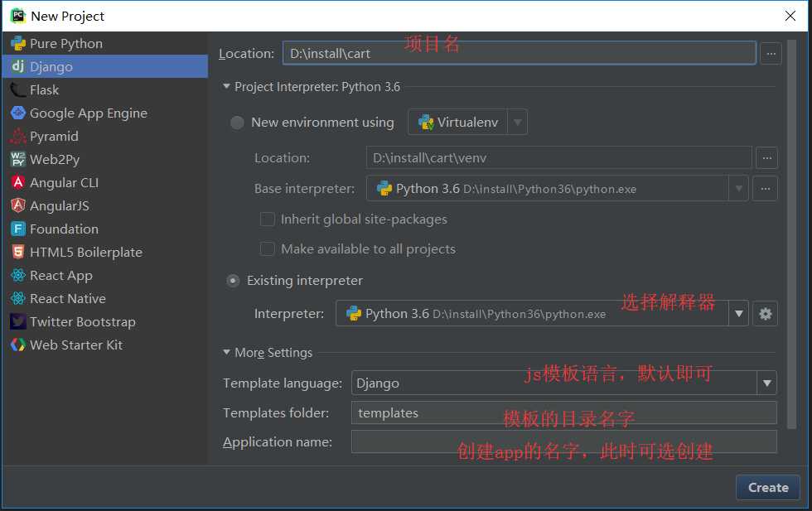
Task: Open the existing Interpreter dropdown arrow
Action: pos(738,314)
